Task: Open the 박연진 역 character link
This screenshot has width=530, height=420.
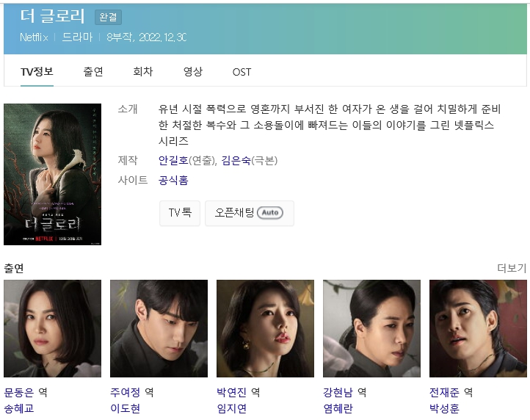Action: (239, 392)
